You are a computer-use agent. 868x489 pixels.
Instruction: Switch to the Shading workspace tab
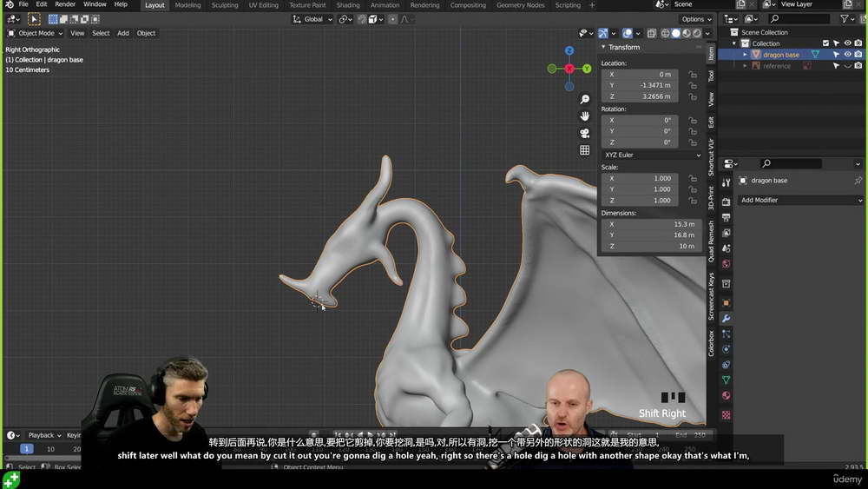tap(348, 5)
